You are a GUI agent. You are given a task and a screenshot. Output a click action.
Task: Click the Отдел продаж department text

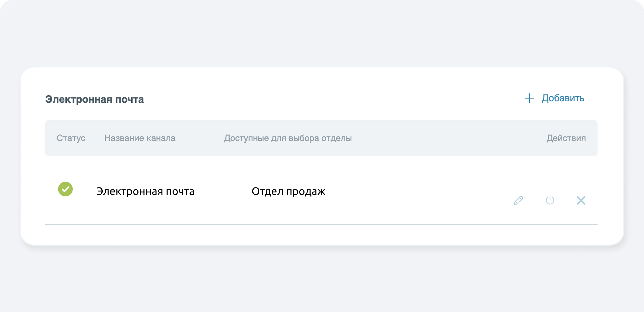pyautogui.click(x=288, y=191)
